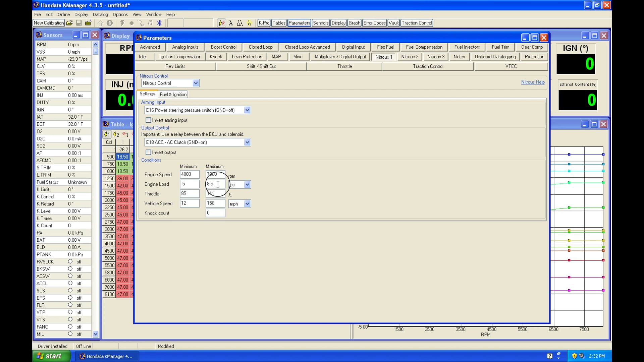Click the Error Codes toolbar button
The image size is (644, 362).
374,23
